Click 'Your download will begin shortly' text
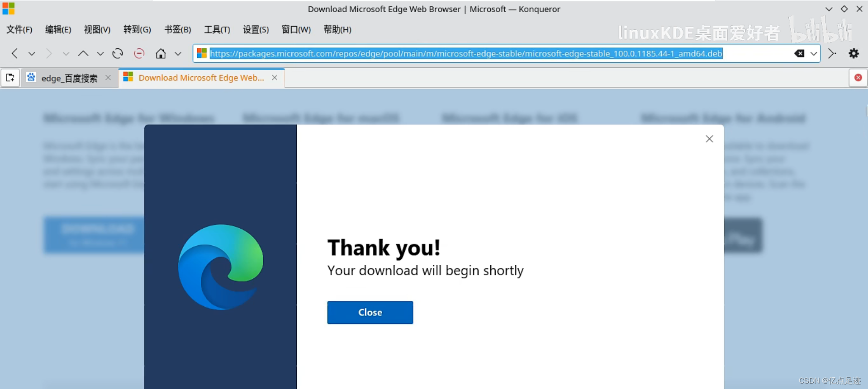Viewport: 868px width, 389px height. (x=425, y=271)
